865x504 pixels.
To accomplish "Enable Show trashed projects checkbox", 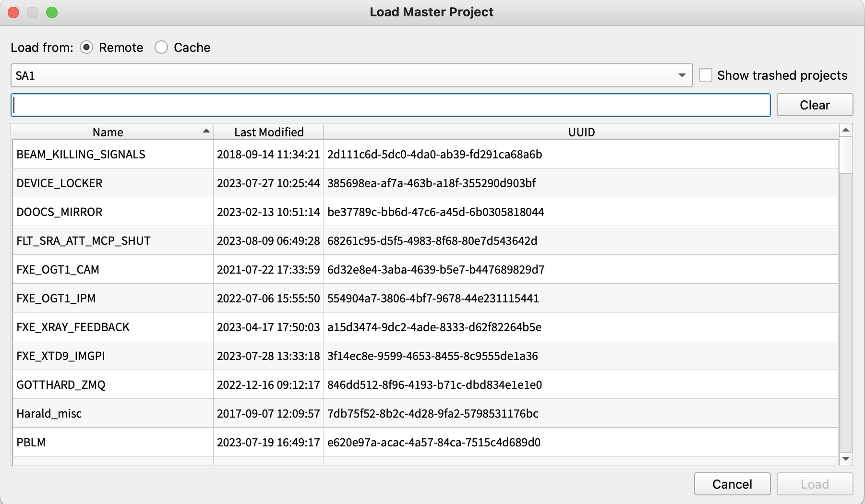I will coord(706,75).
